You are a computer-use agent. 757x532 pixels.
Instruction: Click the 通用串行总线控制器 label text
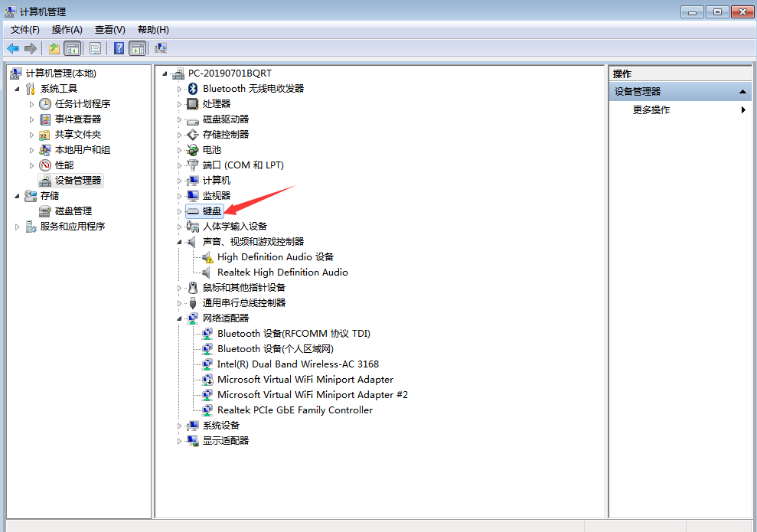pyautogui.click(x=244, y=303)
